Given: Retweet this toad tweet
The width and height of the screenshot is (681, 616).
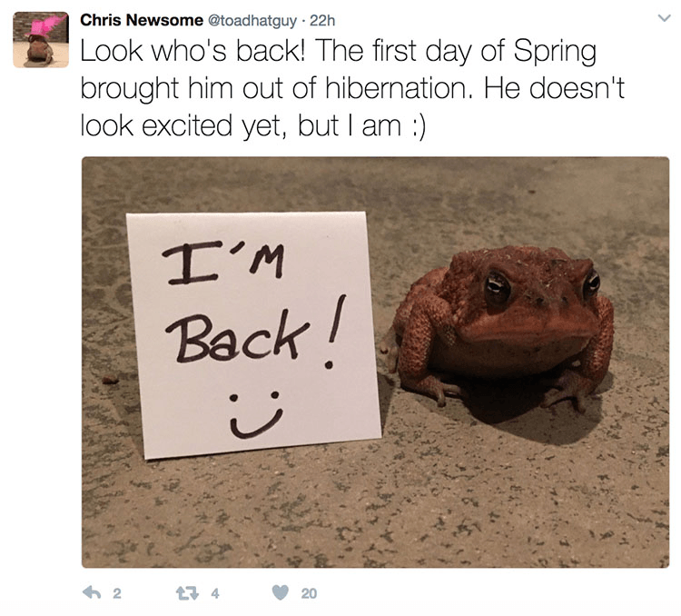Looking at the screenshot, I should click(x=187, y=593).
